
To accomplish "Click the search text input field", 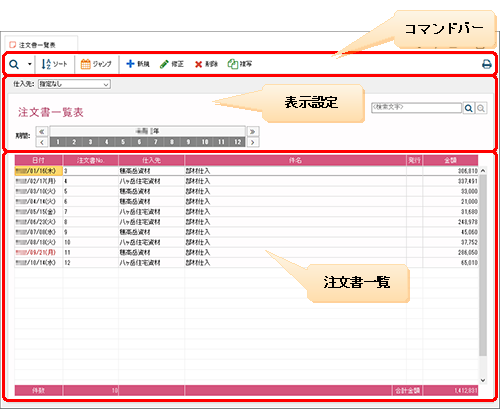I will [x=416, y=108].
